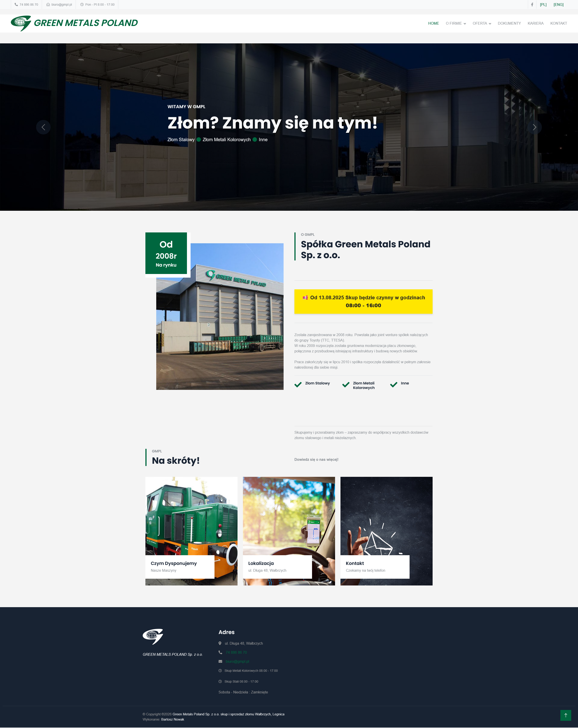Click footer email biuro@gmpl.pl
Screen dimensions: 578x728
pyautogui.click(x=237, y=662)
